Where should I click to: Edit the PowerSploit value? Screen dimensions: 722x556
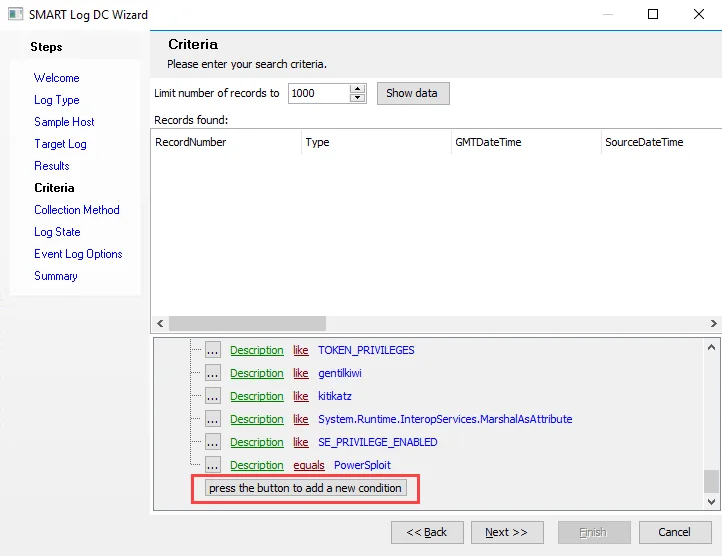click(x=362, y=465)
